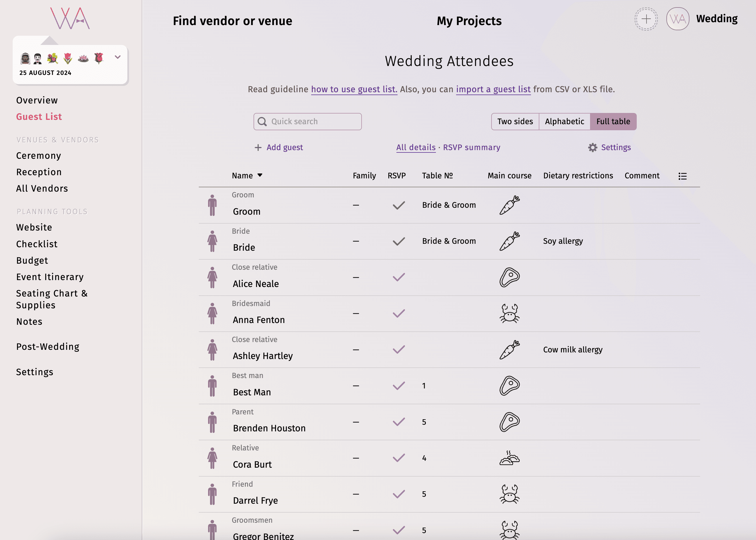
Task: Click the meat/steak icon for Best Man
Action: 509,385
